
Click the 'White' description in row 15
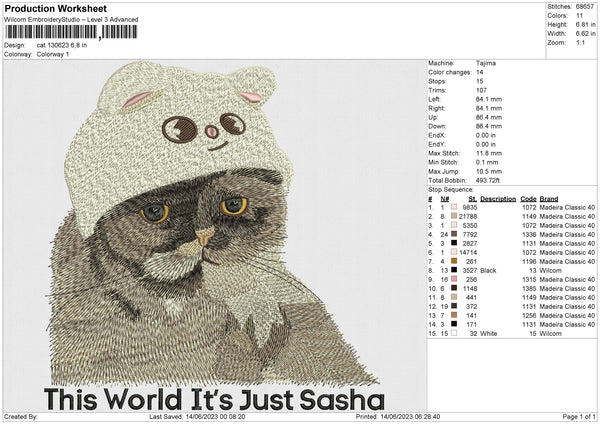(x=488, y=334)
